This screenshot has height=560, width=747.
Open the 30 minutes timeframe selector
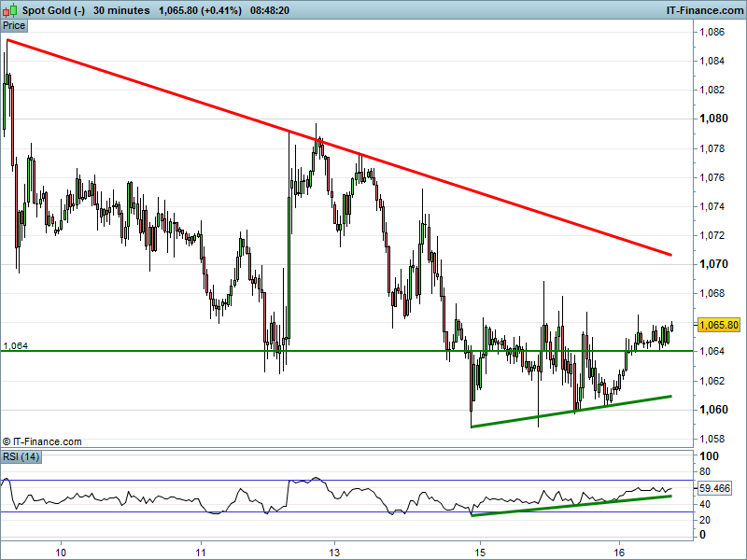point(121,10)
